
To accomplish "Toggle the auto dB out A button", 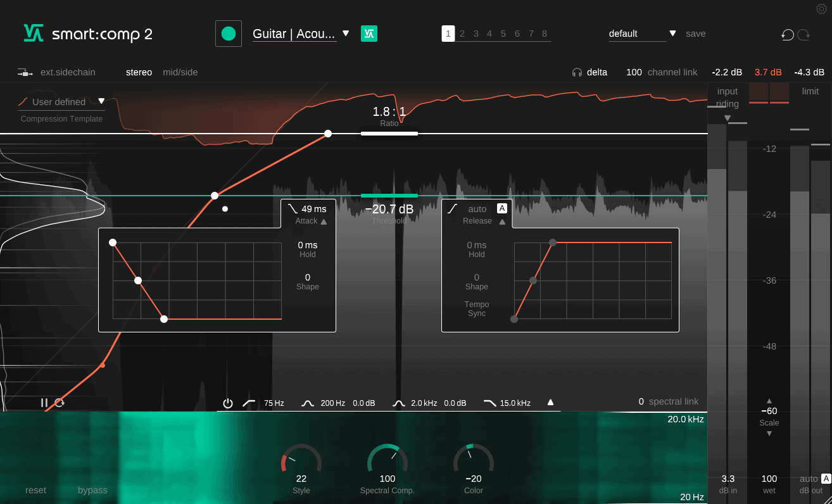I will coord(826,479).
